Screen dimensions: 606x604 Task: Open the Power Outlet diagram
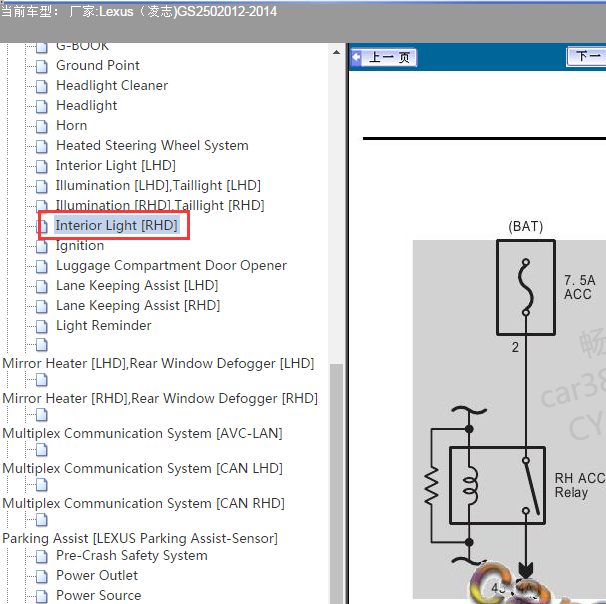pyautogui.click(x=97, y=575)
